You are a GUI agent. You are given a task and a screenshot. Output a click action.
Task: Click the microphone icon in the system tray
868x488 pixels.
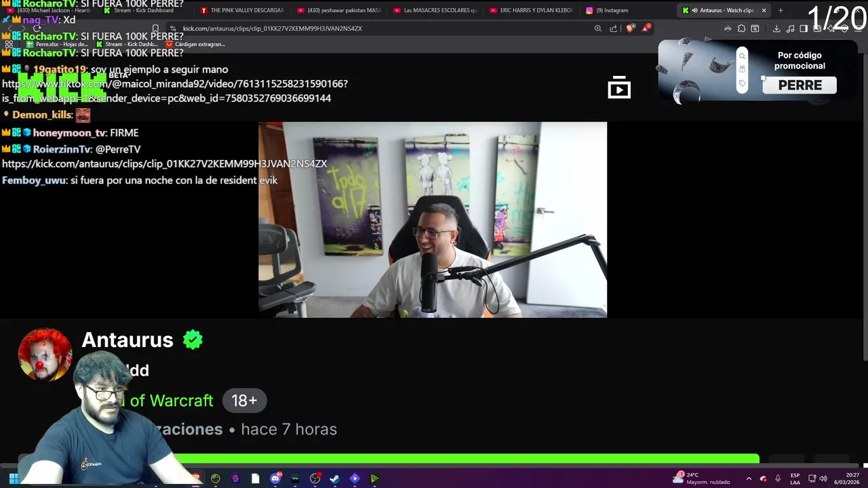click(778, 479)
